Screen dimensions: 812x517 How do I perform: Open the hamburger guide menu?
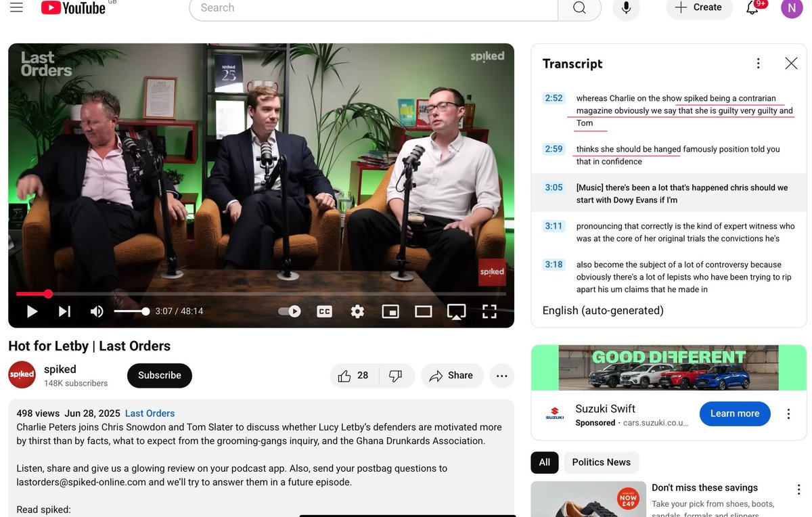tap(16, 7)
